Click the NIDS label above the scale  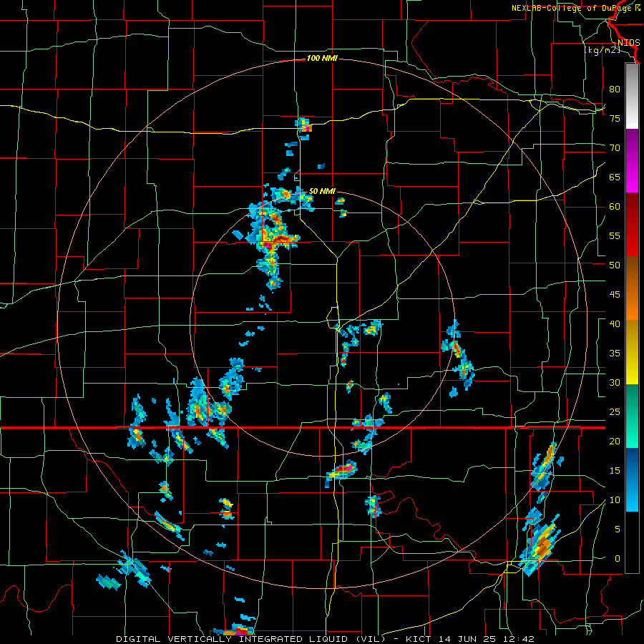(x=628, y=43)
